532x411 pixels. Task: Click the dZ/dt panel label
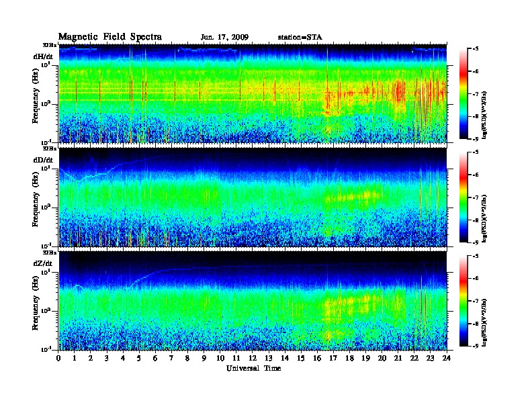tap(43, 263)
